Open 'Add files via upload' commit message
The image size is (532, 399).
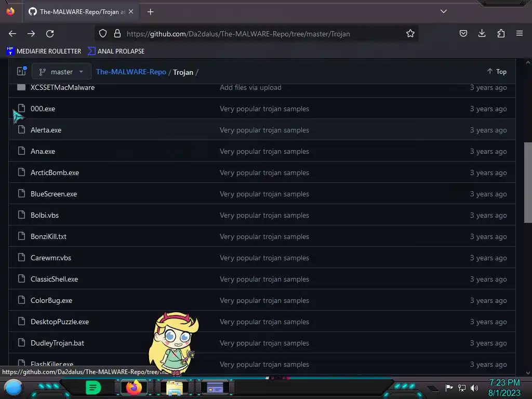click(x=250, y=87)
